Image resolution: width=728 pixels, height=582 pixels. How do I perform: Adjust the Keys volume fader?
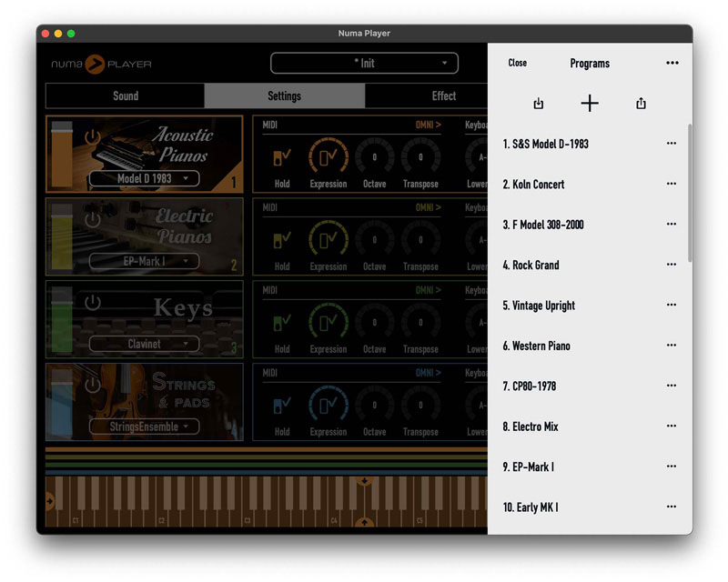(x=62, y=320)
